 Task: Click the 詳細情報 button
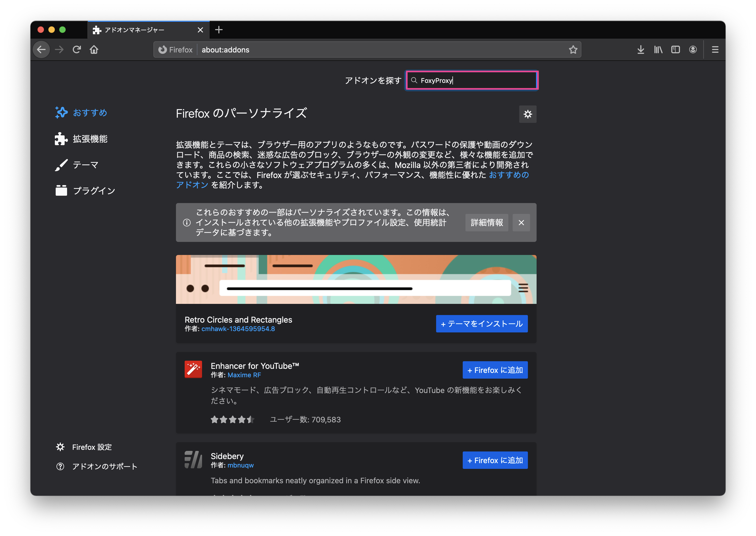(x=487, y=222)
